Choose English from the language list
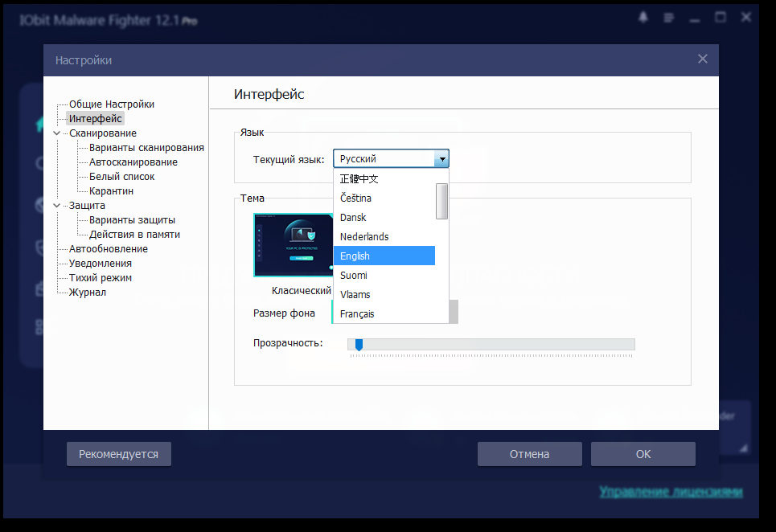 [x=384, y=256]
